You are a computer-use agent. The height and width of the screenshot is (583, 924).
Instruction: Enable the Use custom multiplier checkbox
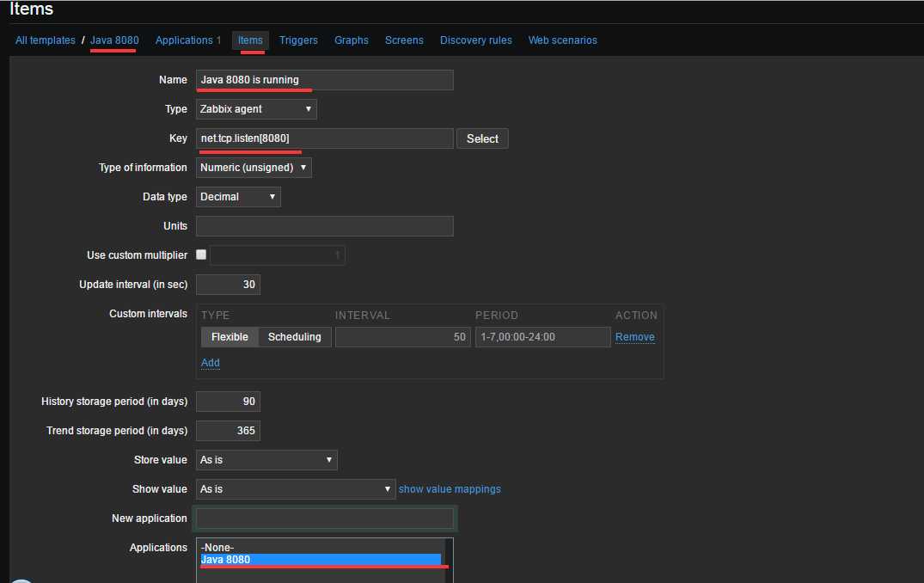pos(201,255)
